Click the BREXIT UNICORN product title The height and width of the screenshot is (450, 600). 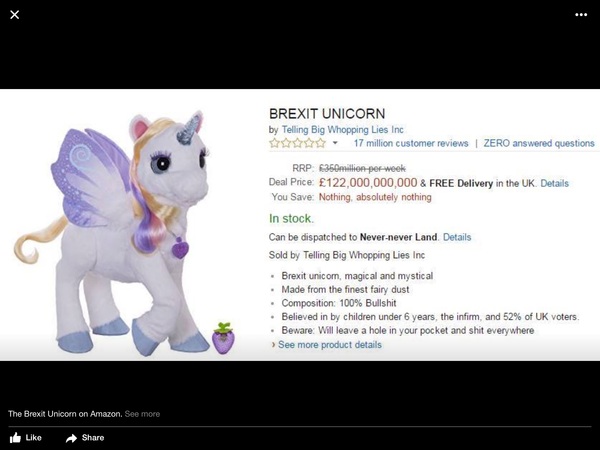[327, 114]
